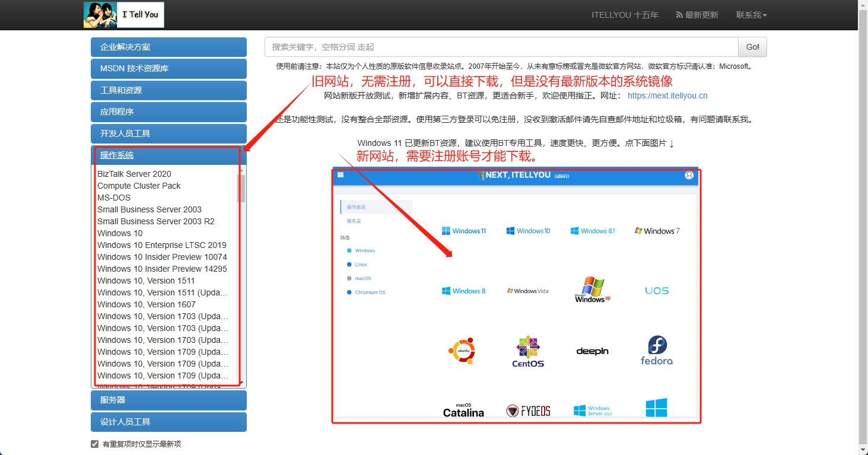Click the I Tell You site logo
The width and height of the screenshot is (868, 455).
(x=123, y=15)
